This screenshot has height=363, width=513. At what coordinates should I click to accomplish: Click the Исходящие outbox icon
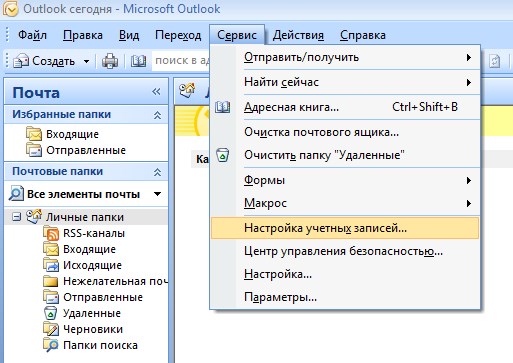tap(51, 265)
